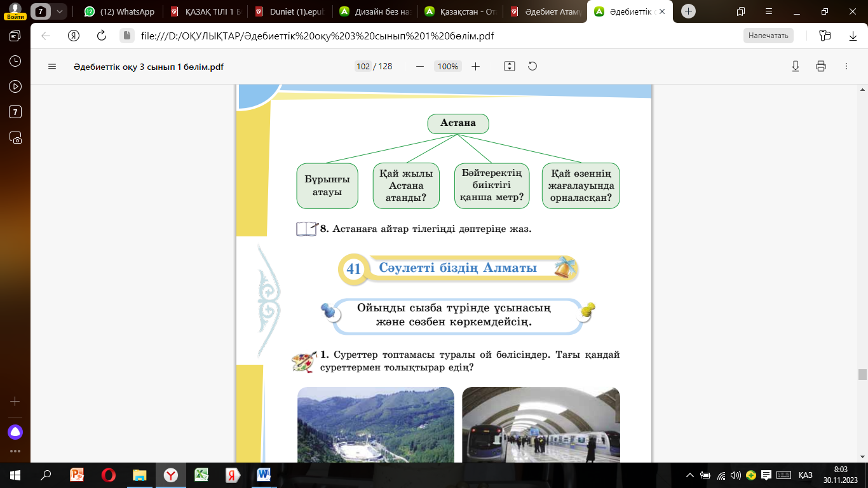868x488 pixels.
Task: Switch to the WhatsApp tab
Action: [x=119, y=11]
